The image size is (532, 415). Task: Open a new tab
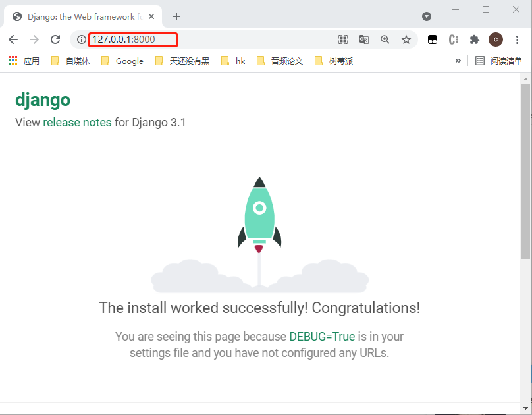(x=176, y=16)
